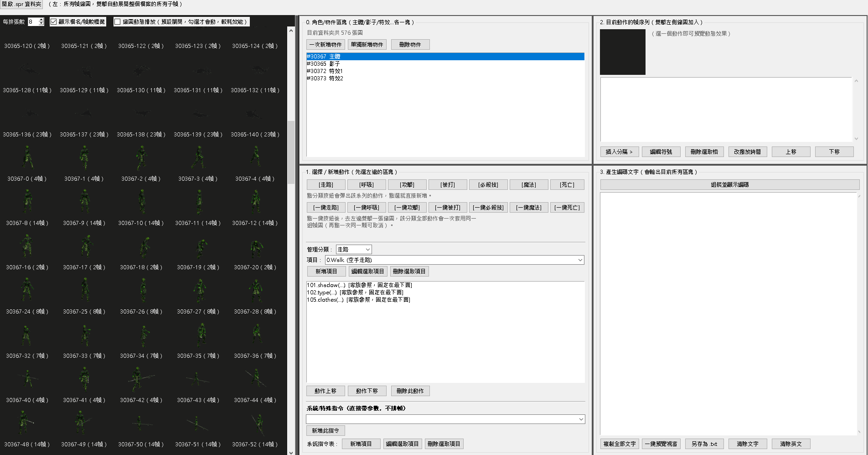This screenshot has width=868, height=455.
Task: Choose sprite thumbnail 30367-12
Action: click(255, 202)
